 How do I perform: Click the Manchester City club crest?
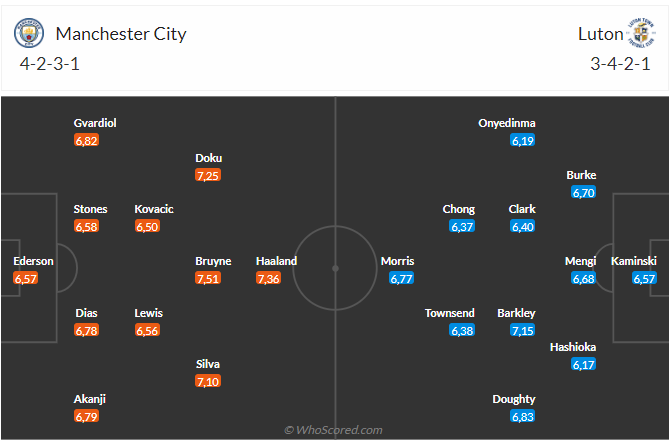coord(30,34)
